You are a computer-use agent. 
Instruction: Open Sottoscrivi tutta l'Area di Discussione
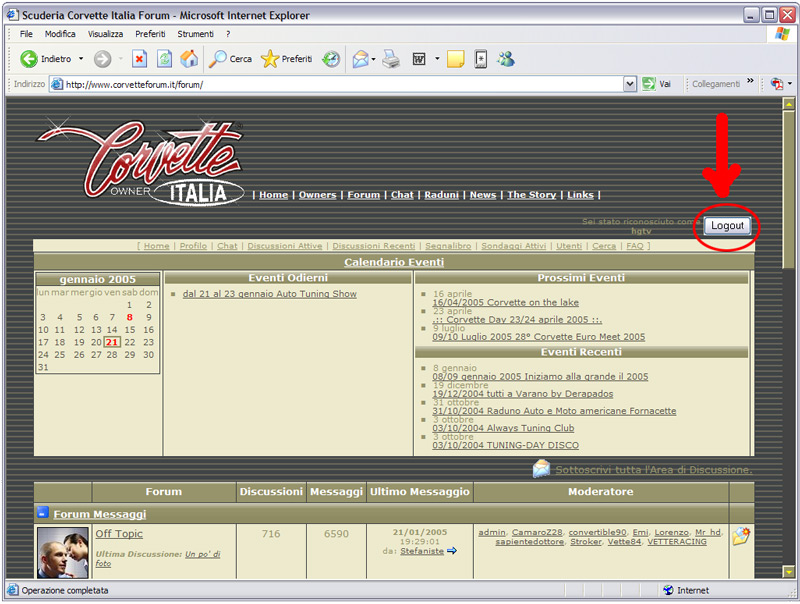[654, 470]
